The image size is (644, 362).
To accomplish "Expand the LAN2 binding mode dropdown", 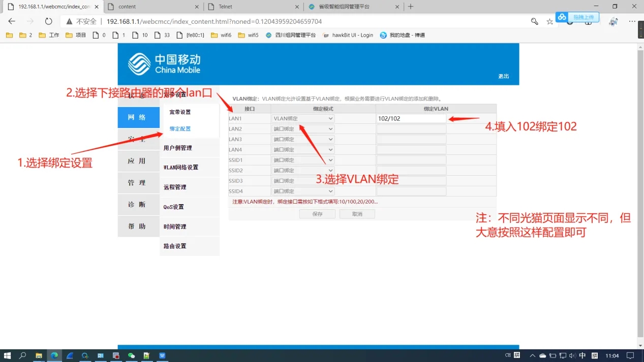I will pyautogui.click(x=303, y=129).
